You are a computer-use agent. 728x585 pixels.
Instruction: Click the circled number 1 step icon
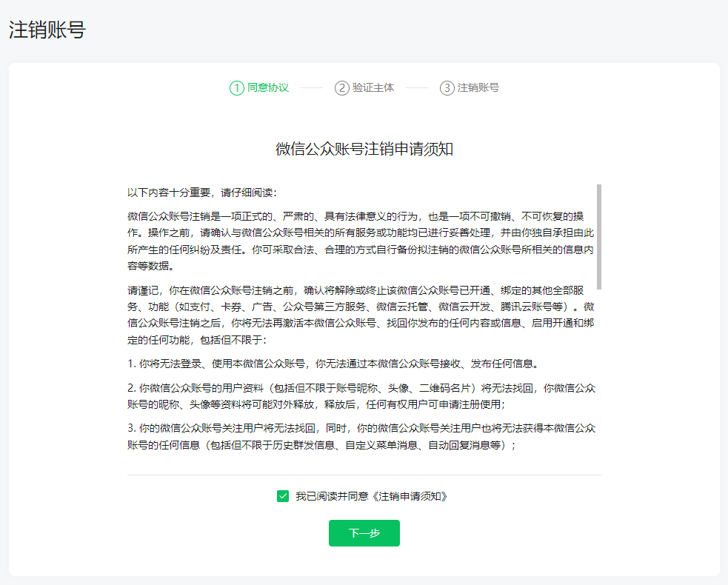tap(237, 87)
